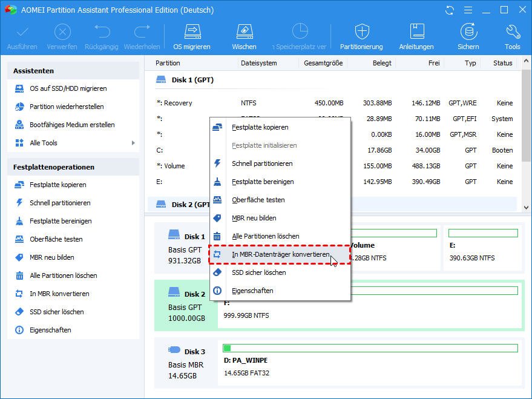Viewport: 532px width, 399px height.
Task: Click the OS migrieren toolbar icon
Action: pyautogui.click(x=192, y=32)
